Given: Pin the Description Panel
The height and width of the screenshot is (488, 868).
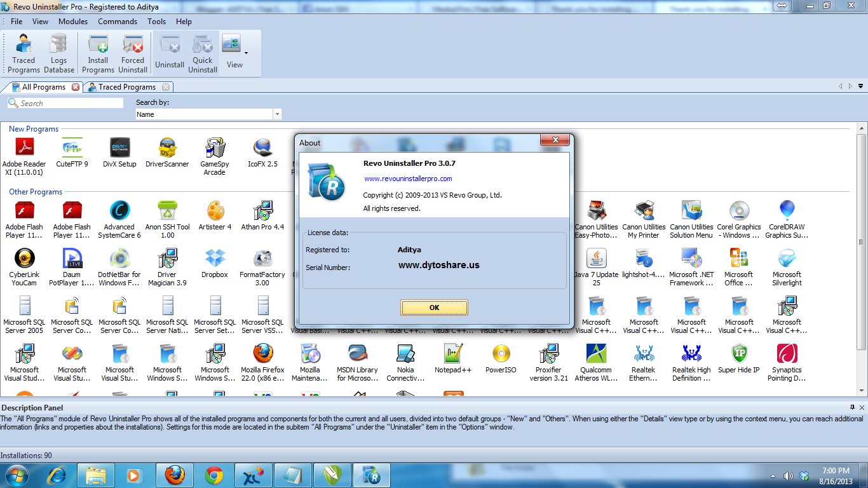Looking at the screenshot, I should click(x=852, y=407).
